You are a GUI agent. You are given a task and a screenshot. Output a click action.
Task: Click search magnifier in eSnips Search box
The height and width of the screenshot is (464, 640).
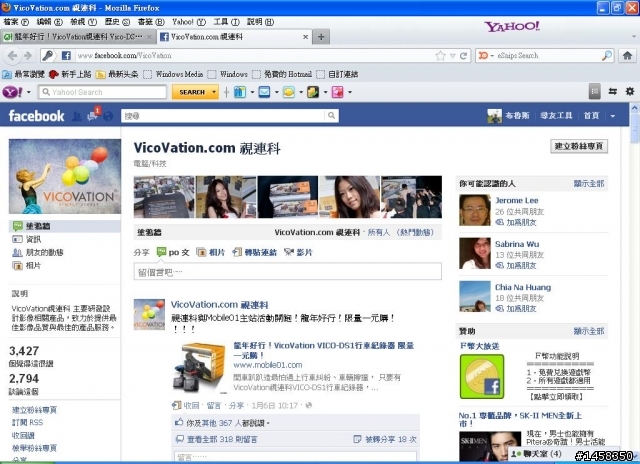607,56
